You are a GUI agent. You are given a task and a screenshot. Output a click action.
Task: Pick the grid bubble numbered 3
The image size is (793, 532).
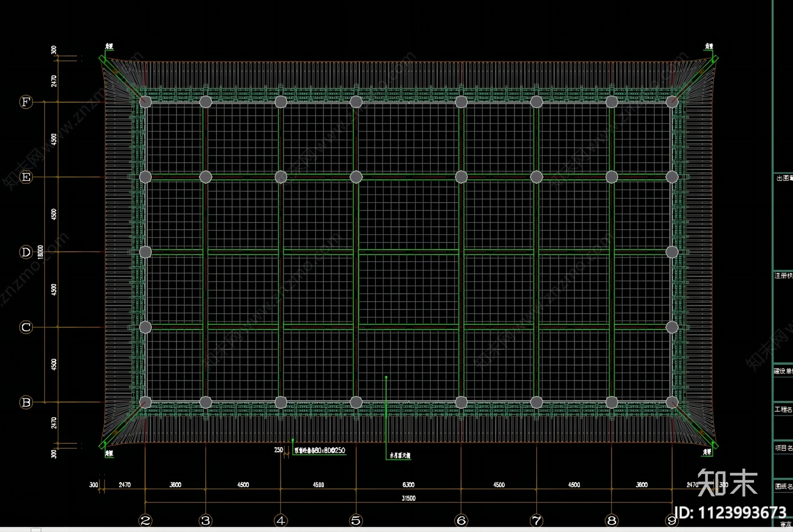pos(206,521)
